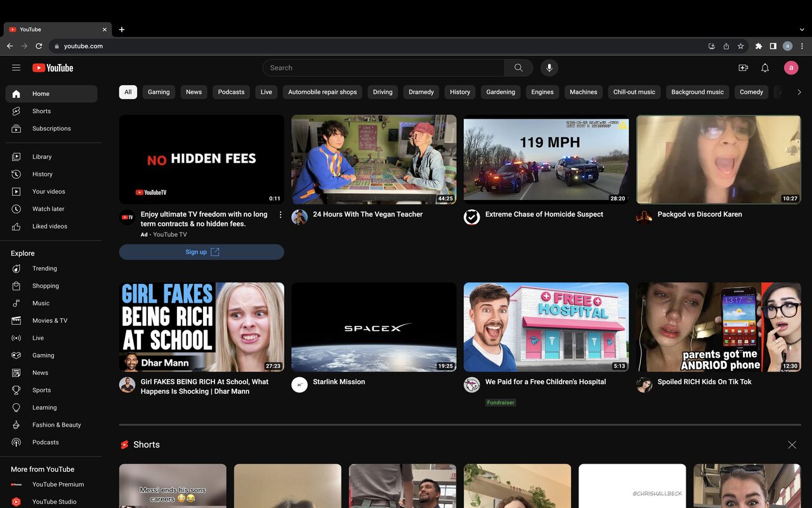Open your watch History
This screenshot has width=812, height=508.
pyautogui.click(x=42, y=174)
